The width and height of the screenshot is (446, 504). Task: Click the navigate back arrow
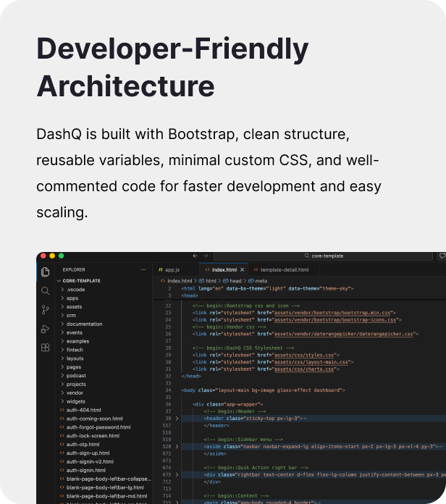click(195, 256)
